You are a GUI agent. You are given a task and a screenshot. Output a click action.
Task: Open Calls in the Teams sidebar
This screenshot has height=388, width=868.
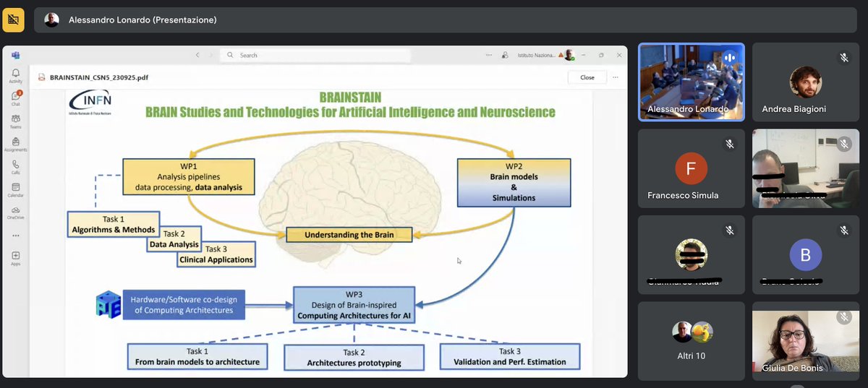pos(16,168)
